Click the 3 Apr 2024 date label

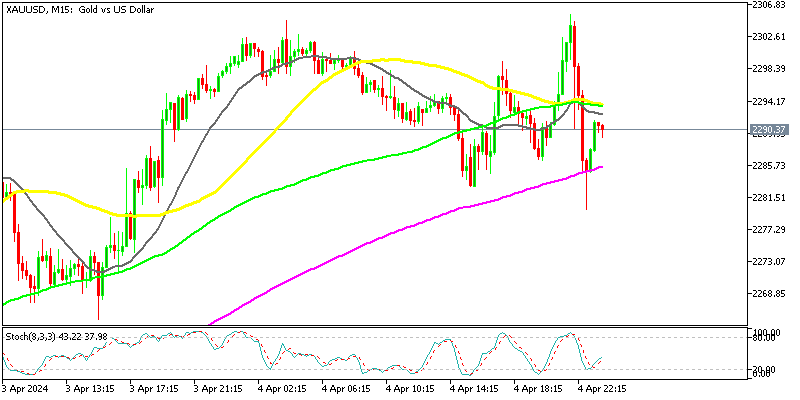pyautogui.click(x=25, y=388)
